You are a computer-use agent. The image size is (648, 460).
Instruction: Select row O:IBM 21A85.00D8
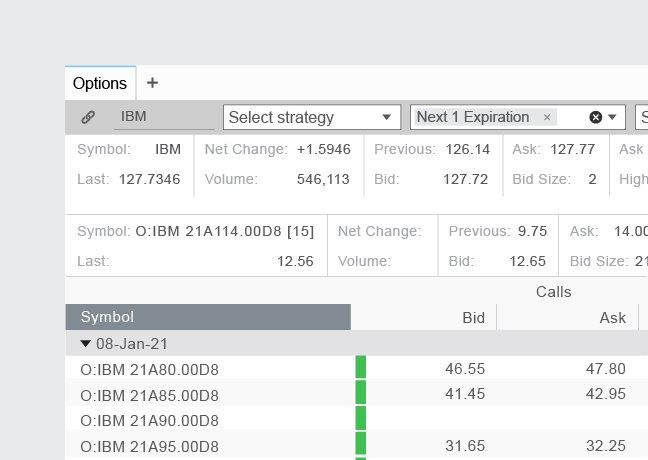[149, 396]
